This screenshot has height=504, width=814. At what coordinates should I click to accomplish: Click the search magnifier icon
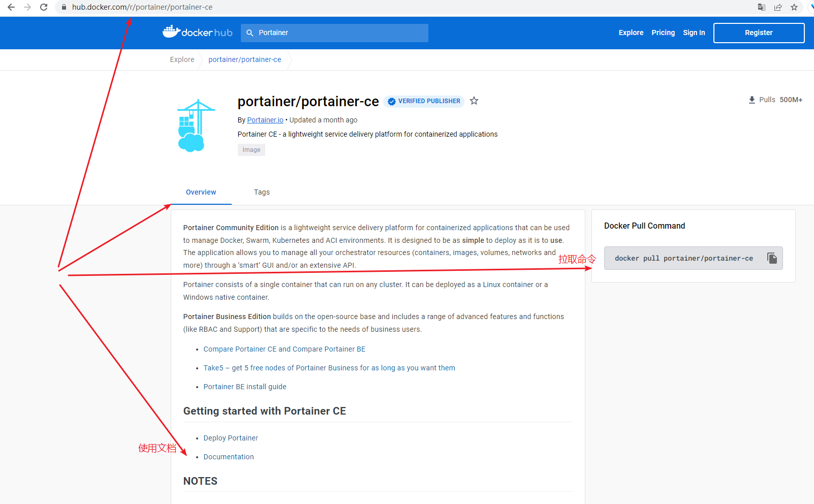tap(249, 33)
